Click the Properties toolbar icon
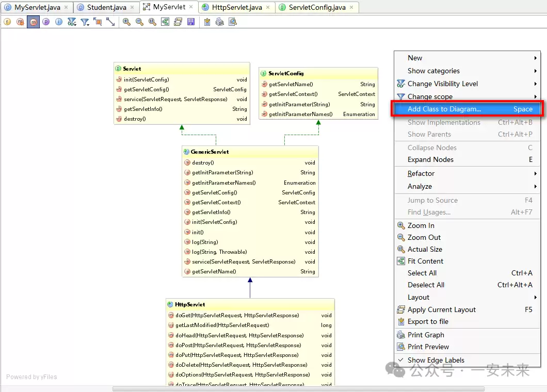The height and width of the screenshot is (392, 547). coord(46,22)
